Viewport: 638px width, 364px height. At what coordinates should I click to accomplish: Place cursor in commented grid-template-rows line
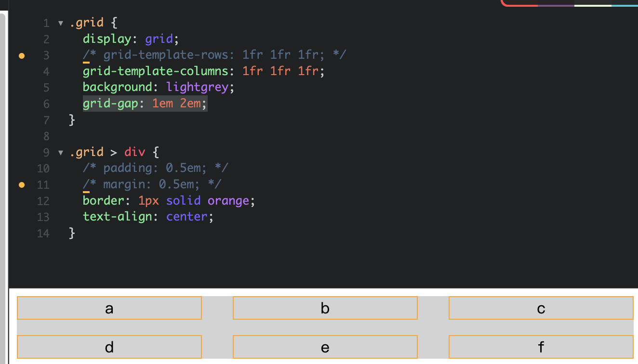tap(214, 55)
